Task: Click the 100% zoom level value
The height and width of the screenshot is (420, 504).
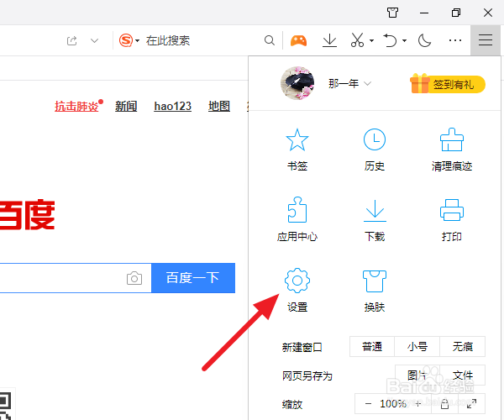Action: (393, 403)
